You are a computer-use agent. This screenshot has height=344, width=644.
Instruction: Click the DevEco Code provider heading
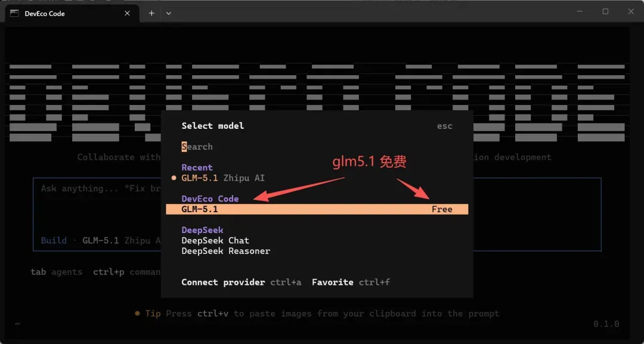(x=210, y=199)
